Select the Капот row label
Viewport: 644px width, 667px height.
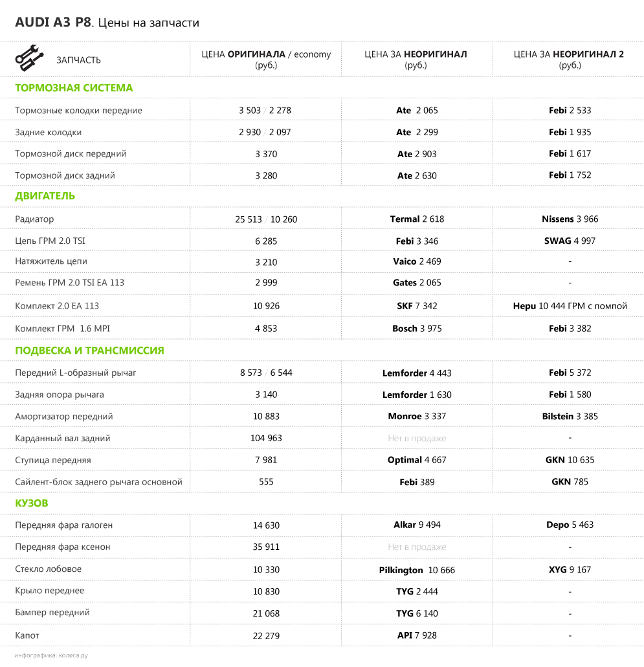coord(27,635)
